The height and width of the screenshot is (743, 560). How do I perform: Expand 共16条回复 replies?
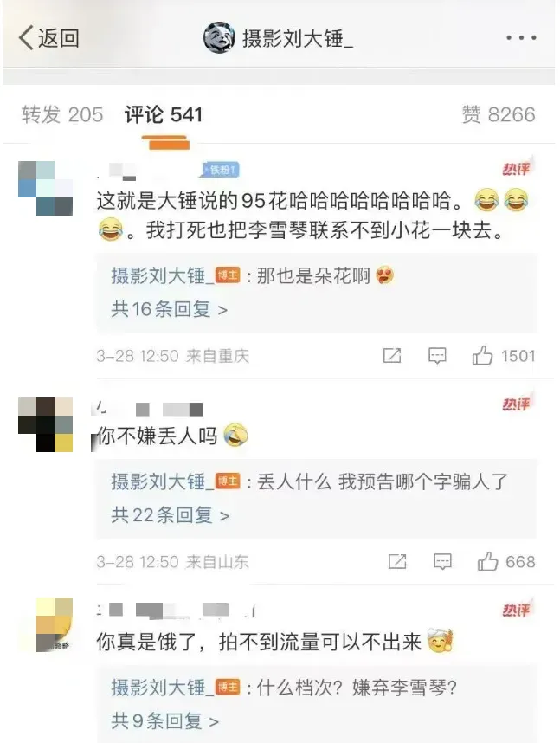[169, 309]
